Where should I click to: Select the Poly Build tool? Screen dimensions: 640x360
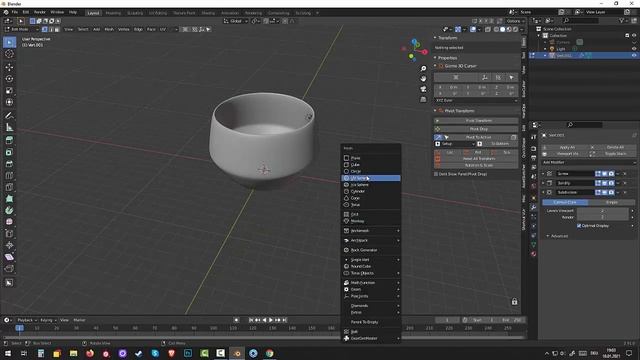tap(9, 199)
